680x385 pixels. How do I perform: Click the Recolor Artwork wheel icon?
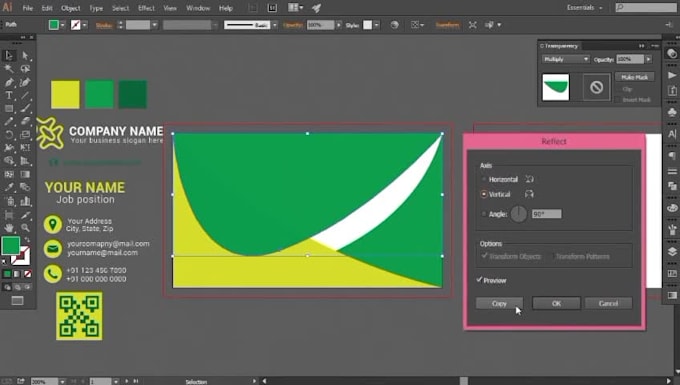pyautogui.click(x=394, y=25)
